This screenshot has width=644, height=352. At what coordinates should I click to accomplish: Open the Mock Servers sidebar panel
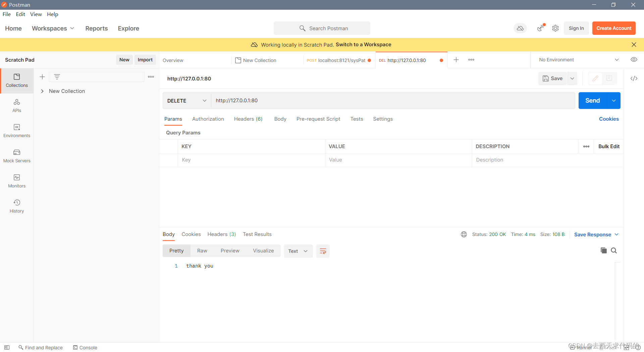[17, 156]
